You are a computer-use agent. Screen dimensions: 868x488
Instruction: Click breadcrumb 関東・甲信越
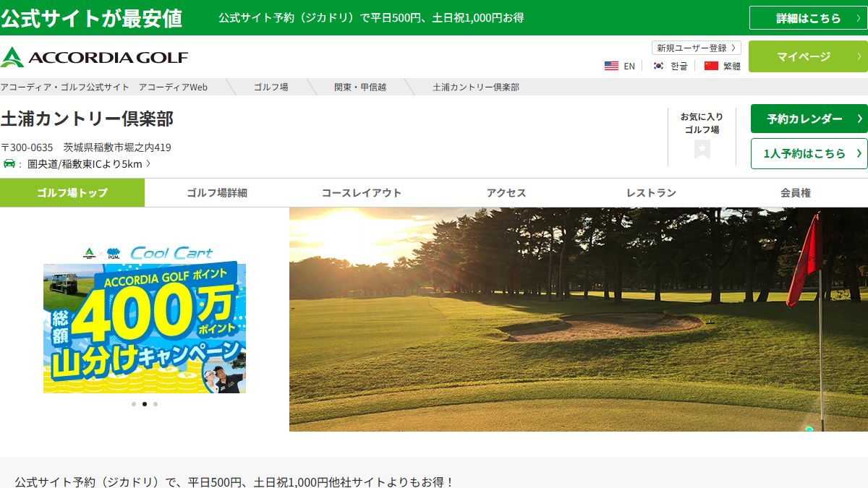coord(360,87)
